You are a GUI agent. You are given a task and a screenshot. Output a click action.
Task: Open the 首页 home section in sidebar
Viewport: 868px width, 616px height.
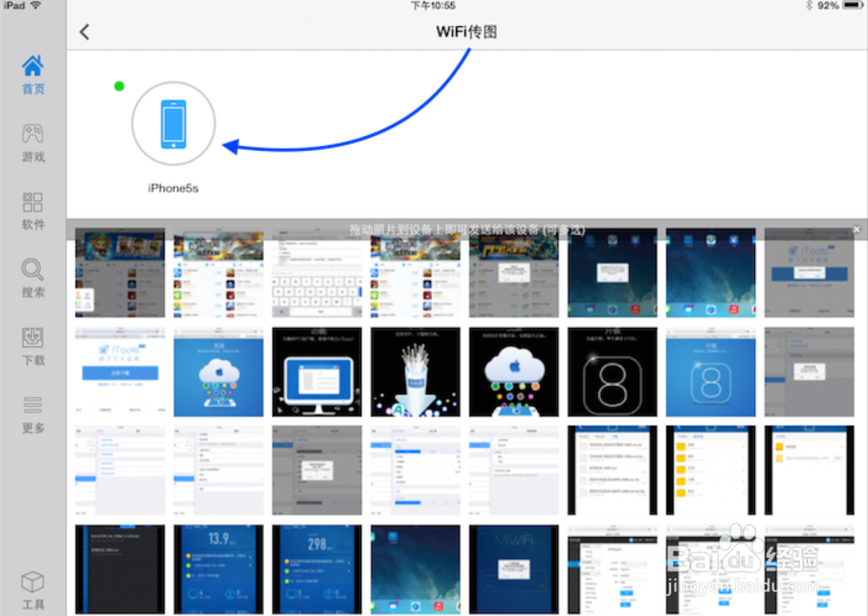[x=32, y=75]
